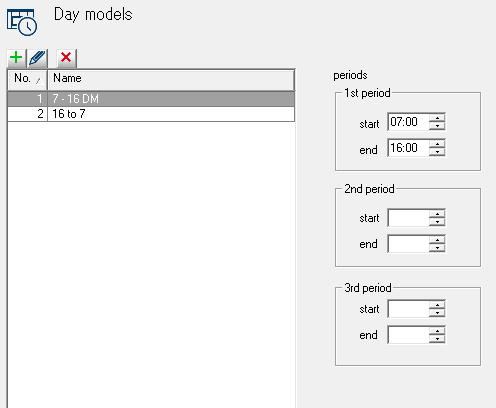Click the 1st period end time field
This screenshot has height=408, width=496.
click(x=408, y=148)
